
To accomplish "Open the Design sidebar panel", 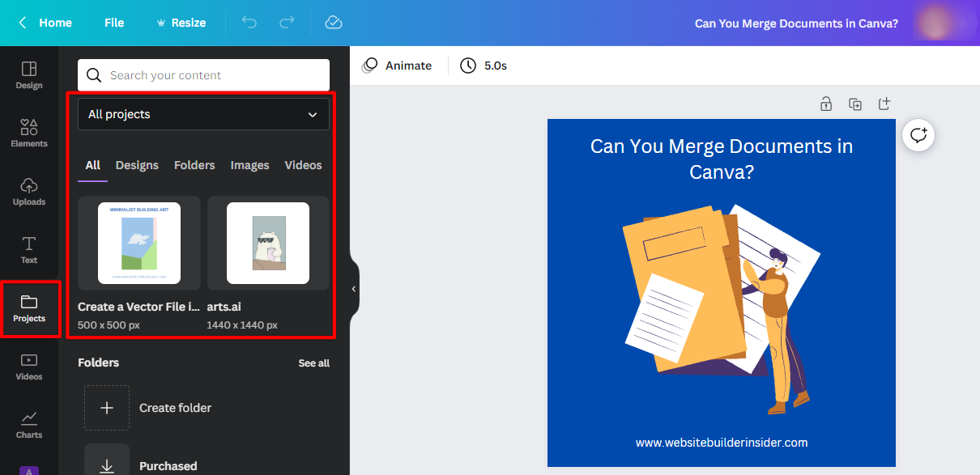I will [29, 75].
